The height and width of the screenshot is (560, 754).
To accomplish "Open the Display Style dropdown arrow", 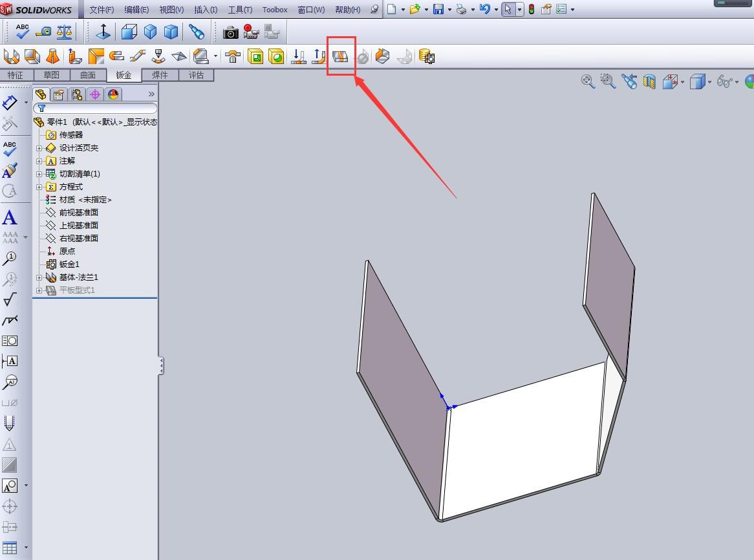I will 709,81.
